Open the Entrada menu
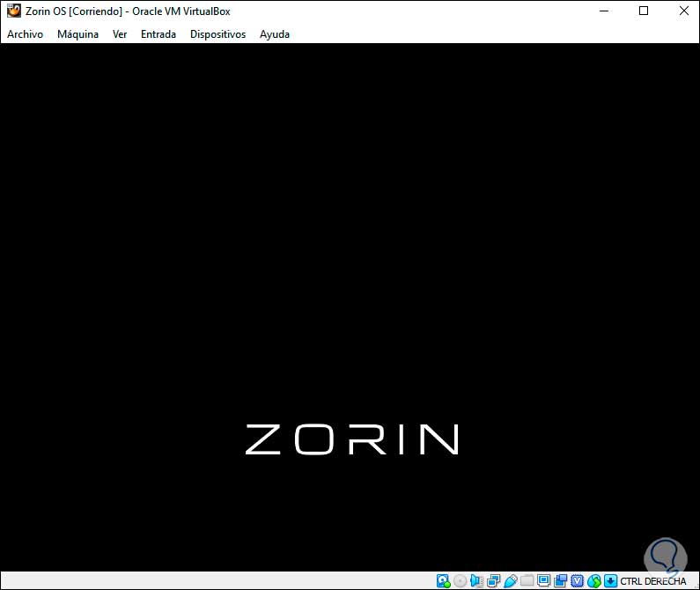The image size is (700, 590). pos(158,34)
